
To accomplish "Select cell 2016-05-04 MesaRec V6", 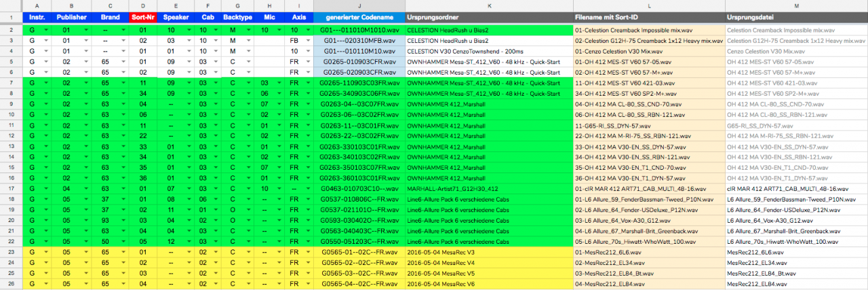I will click(488, 283).
